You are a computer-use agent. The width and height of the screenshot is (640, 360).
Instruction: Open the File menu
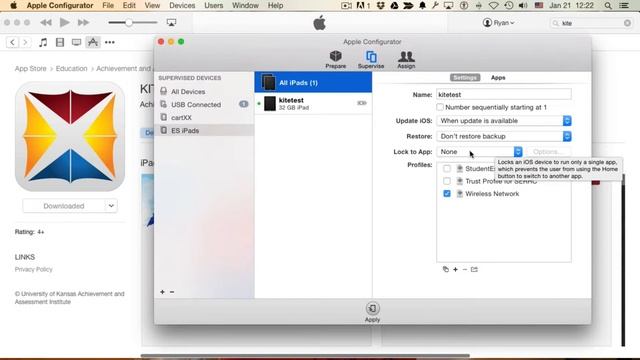point(108,6)
